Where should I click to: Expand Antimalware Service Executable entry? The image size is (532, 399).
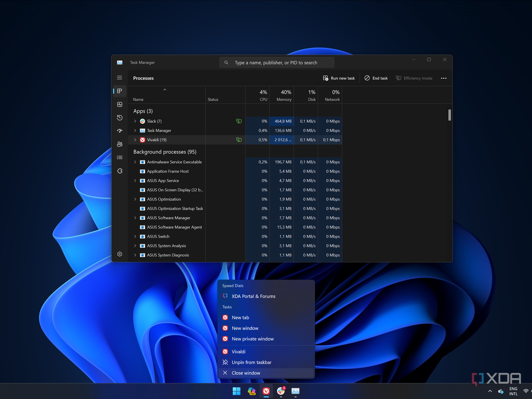click(135, 162)
